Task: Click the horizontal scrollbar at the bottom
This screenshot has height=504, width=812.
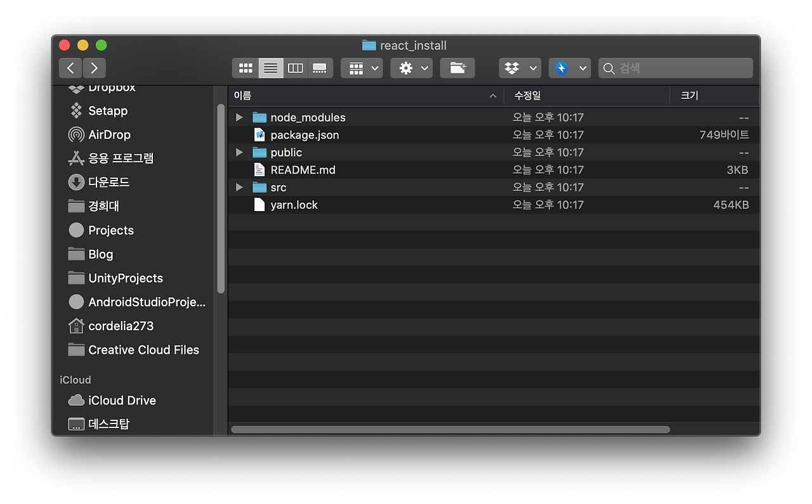Action: click(450, 429)
